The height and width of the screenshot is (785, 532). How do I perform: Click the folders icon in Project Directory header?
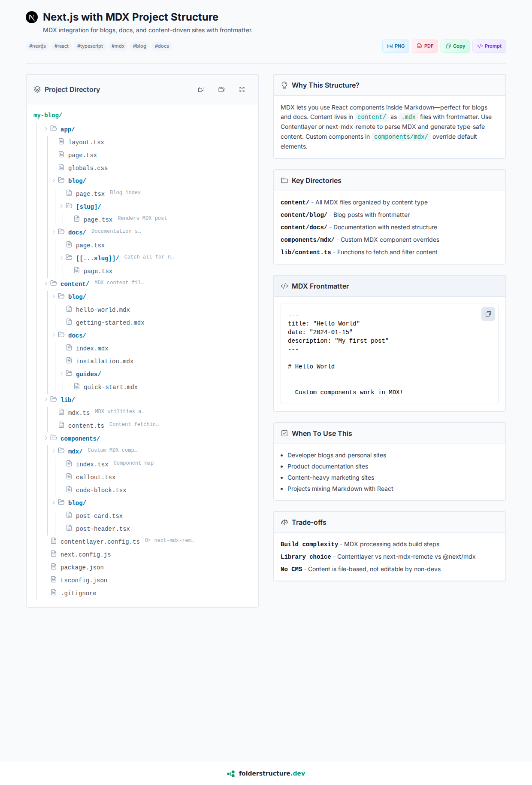click(x=221, y=89)
